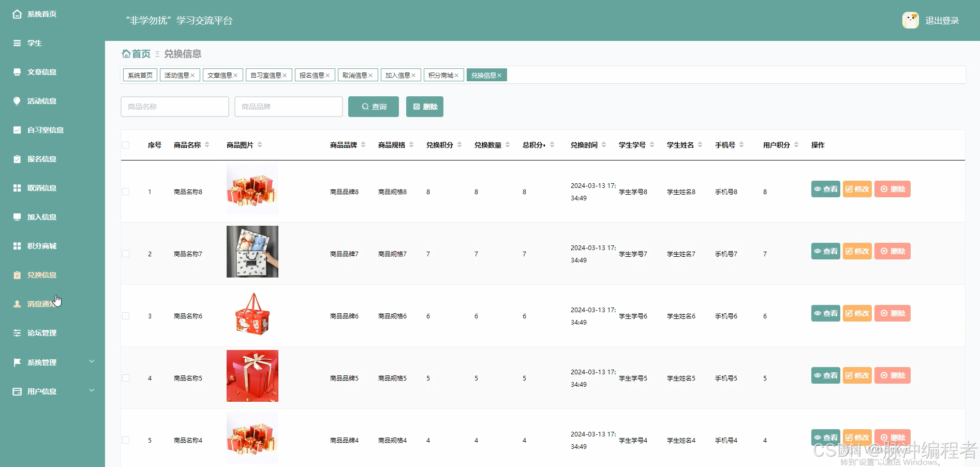
Task: Sort by 兑换积分 column arrows
Action: coord(459,145)
